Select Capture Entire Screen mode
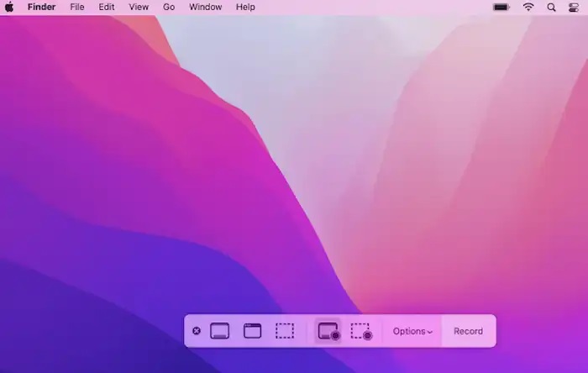588x373 pixels. click(x=219, y=331)
